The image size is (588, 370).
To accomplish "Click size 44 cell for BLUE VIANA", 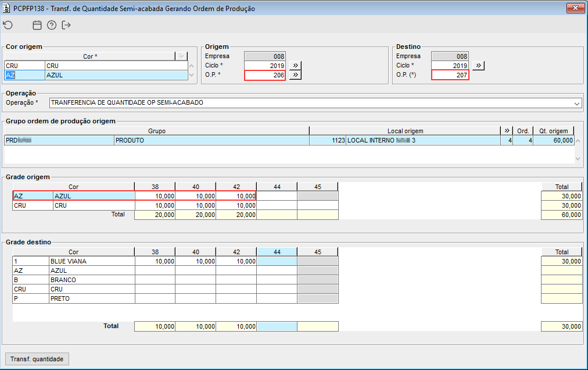I will (x=277, y=261).
